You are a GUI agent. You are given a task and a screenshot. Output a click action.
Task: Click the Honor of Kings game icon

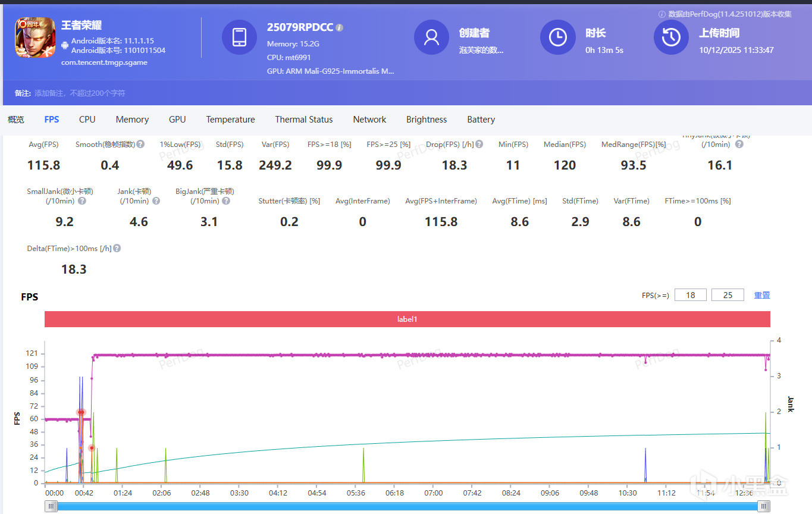click(x=35, y=38)
